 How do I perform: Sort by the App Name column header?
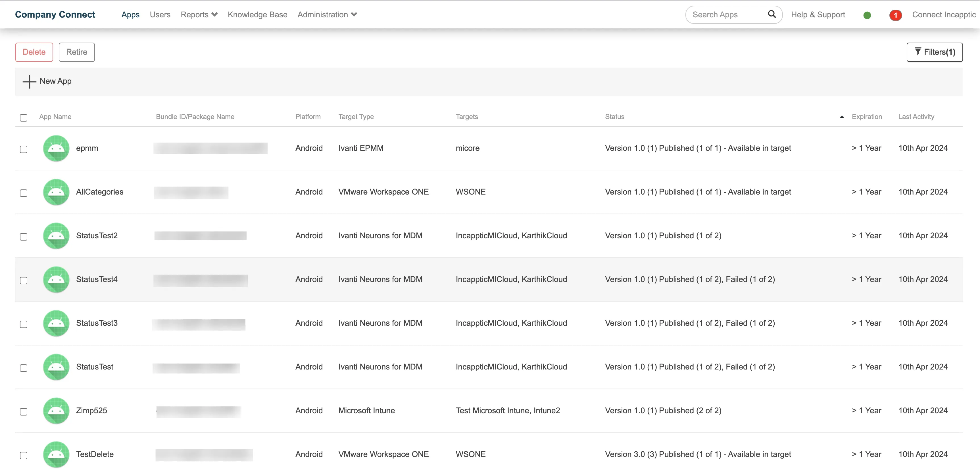point(55,117)
